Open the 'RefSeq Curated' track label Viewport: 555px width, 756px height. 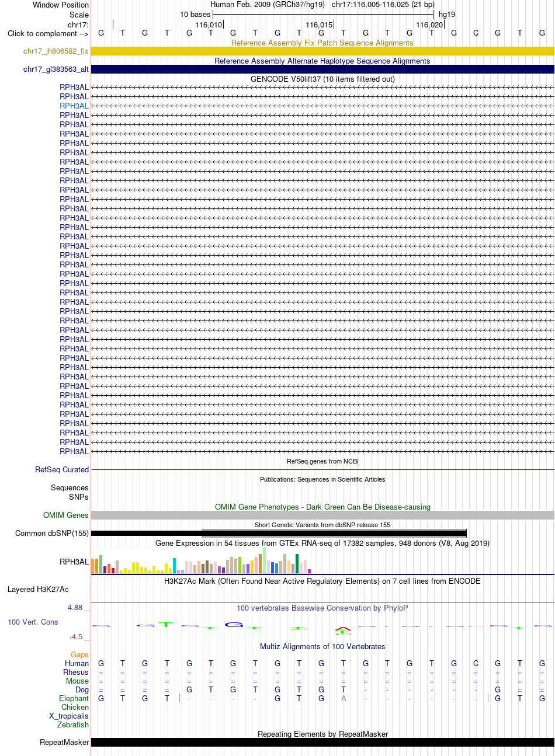(62, 469)
